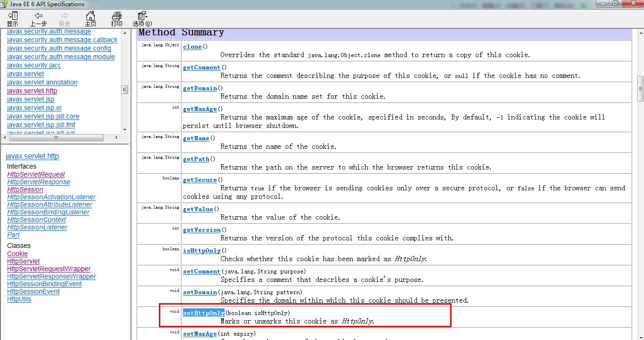Open the 主页 (Home) toolbar icon

tap(90, 19)
